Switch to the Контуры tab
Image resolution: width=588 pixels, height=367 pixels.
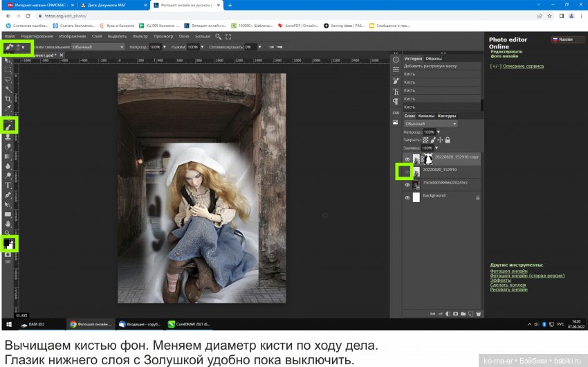pos(447,116)
